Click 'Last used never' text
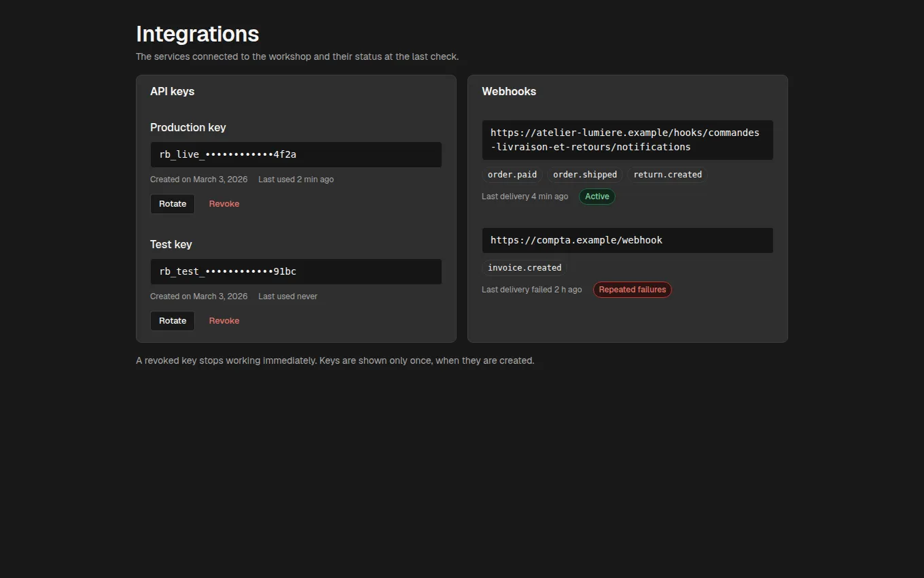 288,296
